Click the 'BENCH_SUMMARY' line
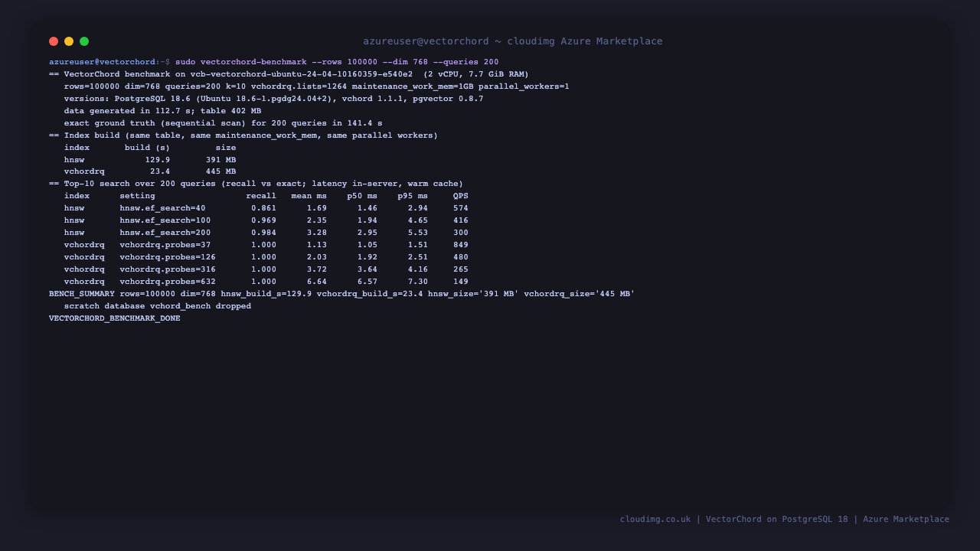 coord(341,294)
